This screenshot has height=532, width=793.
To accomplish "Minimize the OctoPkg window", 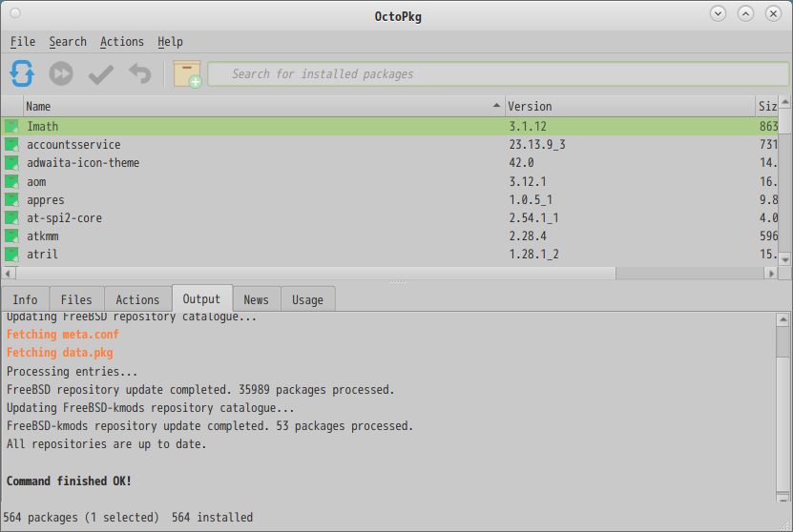I will click(718, 13).
